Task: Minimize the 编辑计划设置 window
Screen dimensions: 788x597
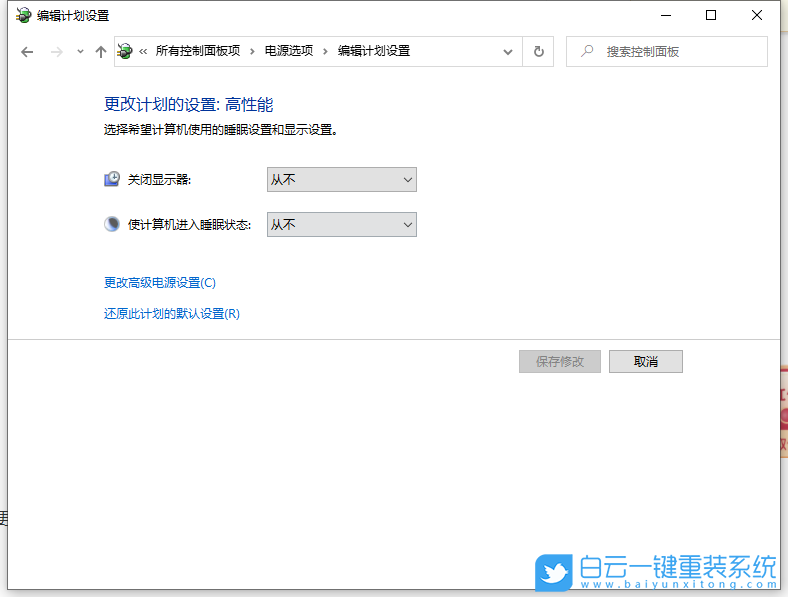Action: 666,16
